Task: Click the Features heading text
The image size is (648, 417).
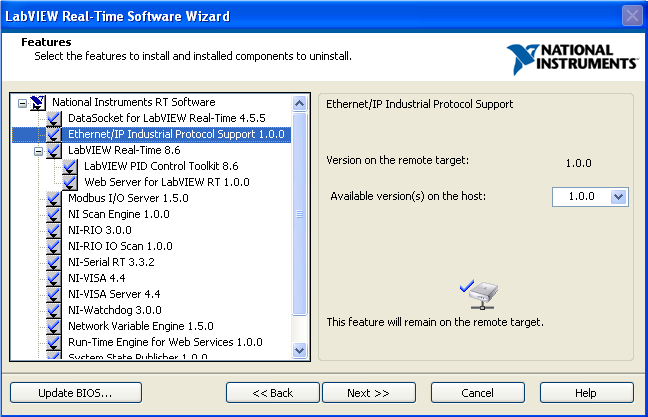Action: (46, 42)
